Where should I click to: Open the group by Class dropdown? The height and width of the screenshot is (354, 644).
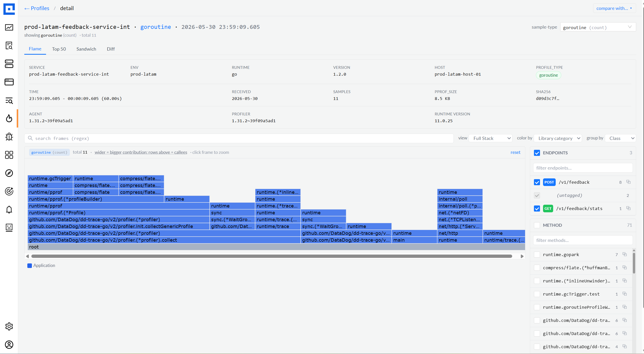click(x=620, y=138)
